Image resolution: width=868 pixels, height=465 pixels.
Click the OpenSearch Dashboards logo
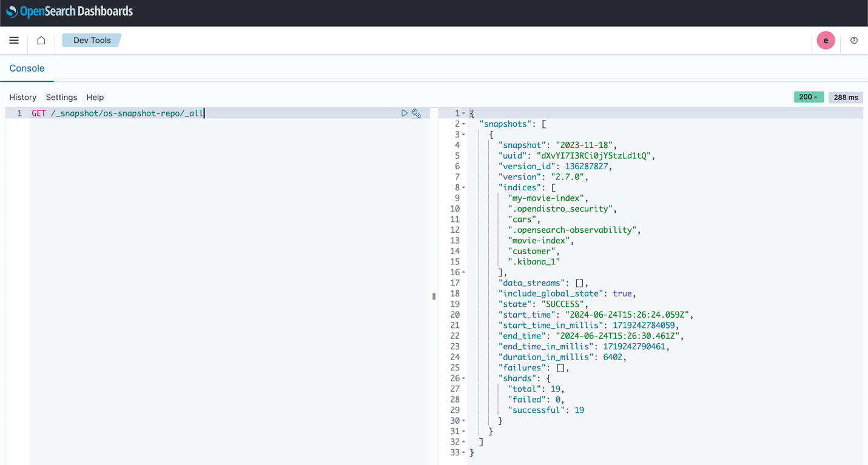pyautogui.click(x=69, y=12)
